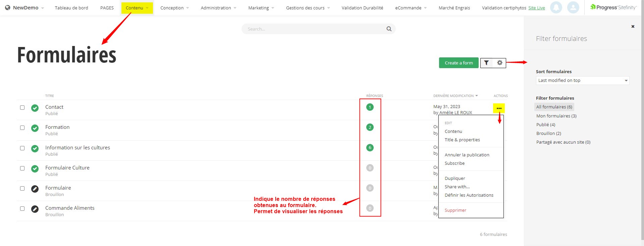The width and height of the screenshot is (644, 246).
Task: Tick the checkbox for Formulaire Culture
Action: point(22,168)
